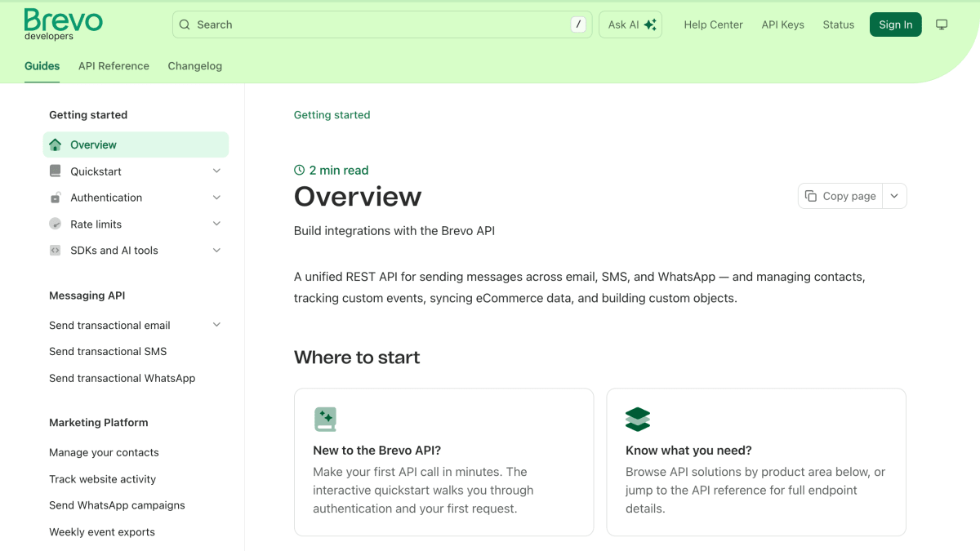Viewport: 980px width, 551px height.
Task: Click the Overview home icon
Action: 56,144
